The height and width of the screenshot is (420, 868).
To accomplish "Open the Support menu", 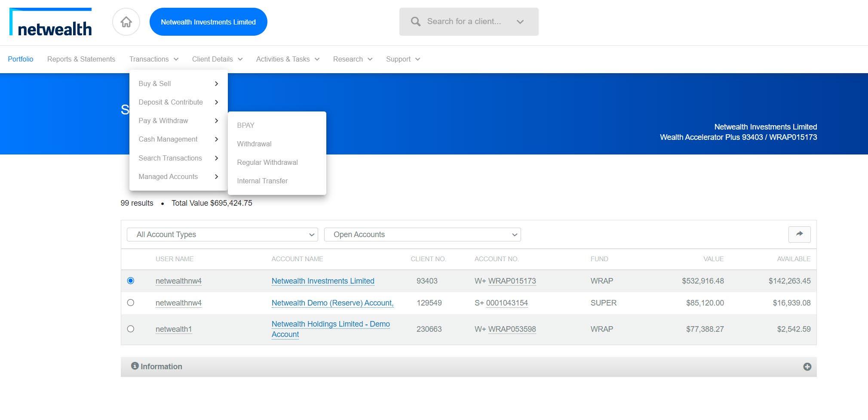I will point(403,59).
